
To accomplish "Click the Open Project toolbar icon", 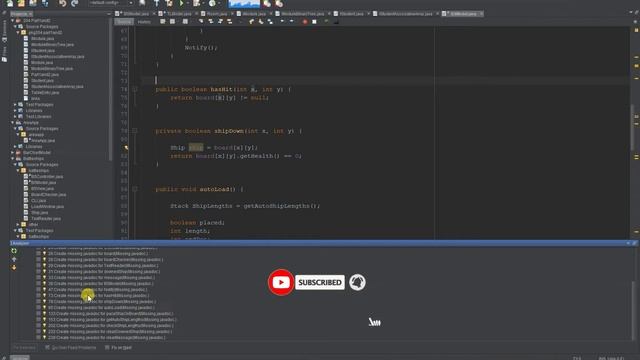I will [33, 3].
